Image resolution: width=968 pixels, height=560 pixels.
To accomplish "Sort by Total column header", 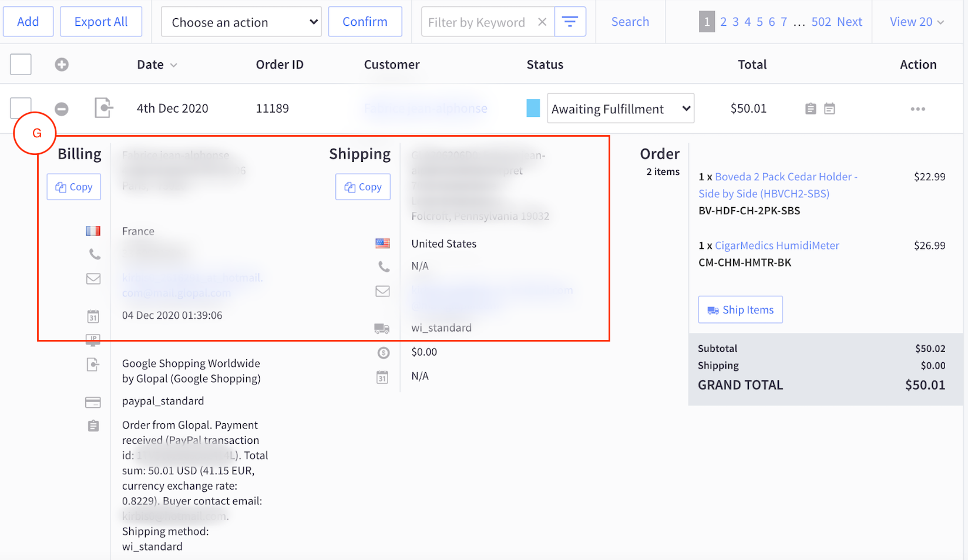I will [752, 65].
